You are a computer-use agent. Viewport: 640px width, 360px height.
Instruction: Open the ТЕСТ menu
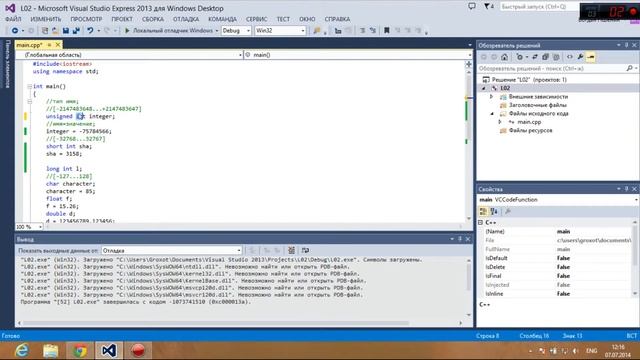[x=283, y=19]
